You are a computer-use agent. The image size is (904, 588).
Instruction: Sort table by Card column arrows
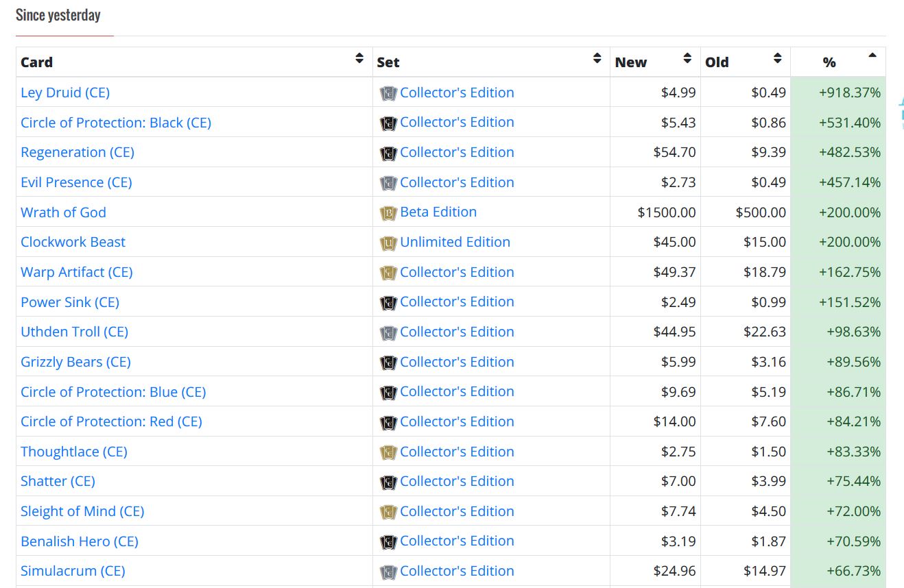pyautogui.click(x=359, y=59)
